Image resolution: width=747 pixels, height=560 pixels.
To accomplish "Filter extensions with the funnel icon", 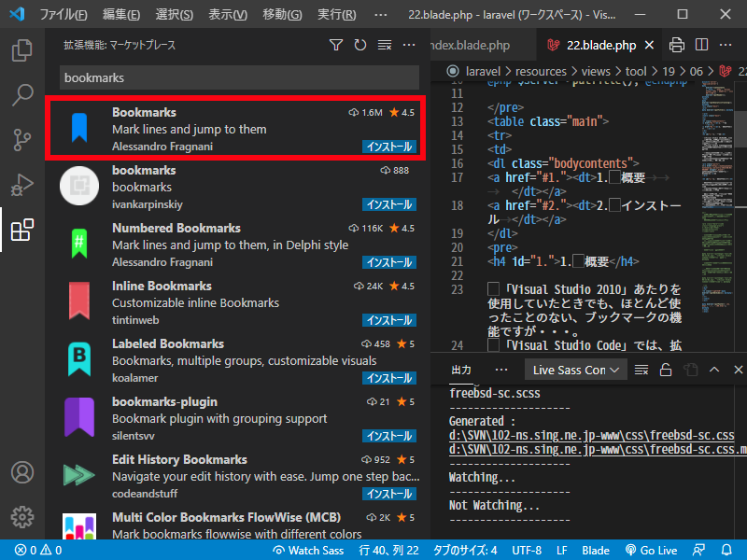I will click(x=336, y=45).
